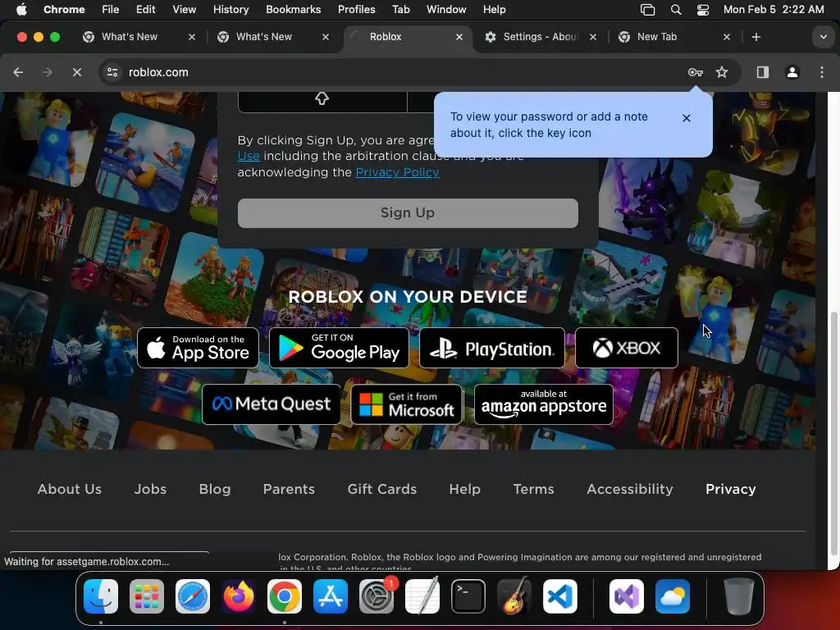
Task: Open a new tab with plus button
Action: pyautogui.click(x=756, y=37)
